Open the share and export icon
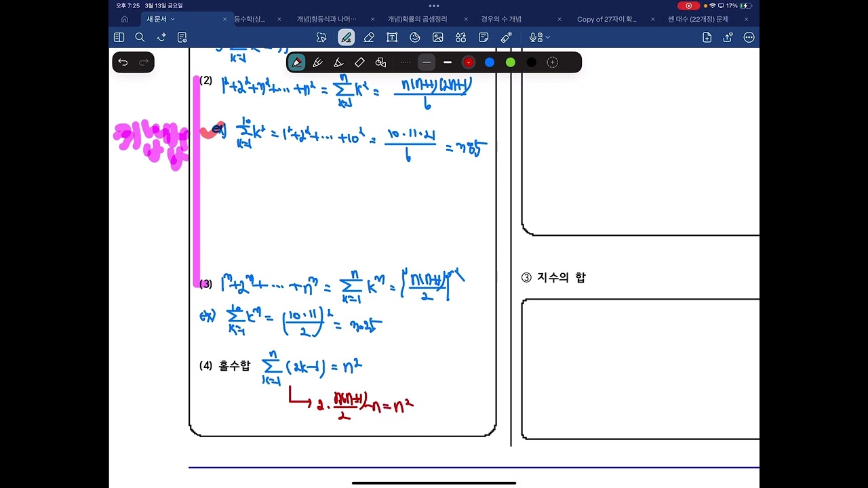The image size is (868, 488). click(728, 37)
